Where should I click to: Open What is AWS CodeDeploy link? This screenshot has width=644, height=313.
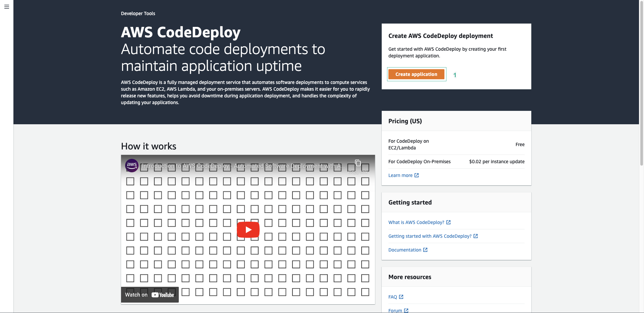point(416,222)
